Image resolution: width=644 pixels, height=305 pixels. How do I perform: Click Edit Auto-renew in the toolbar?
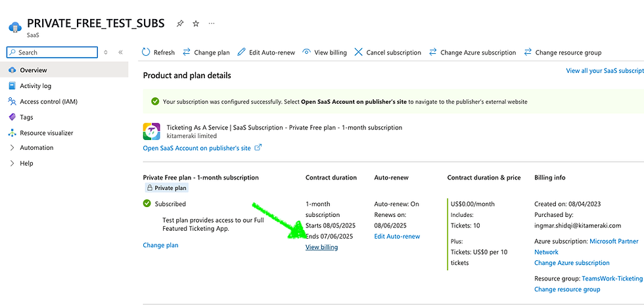[267, 53]
